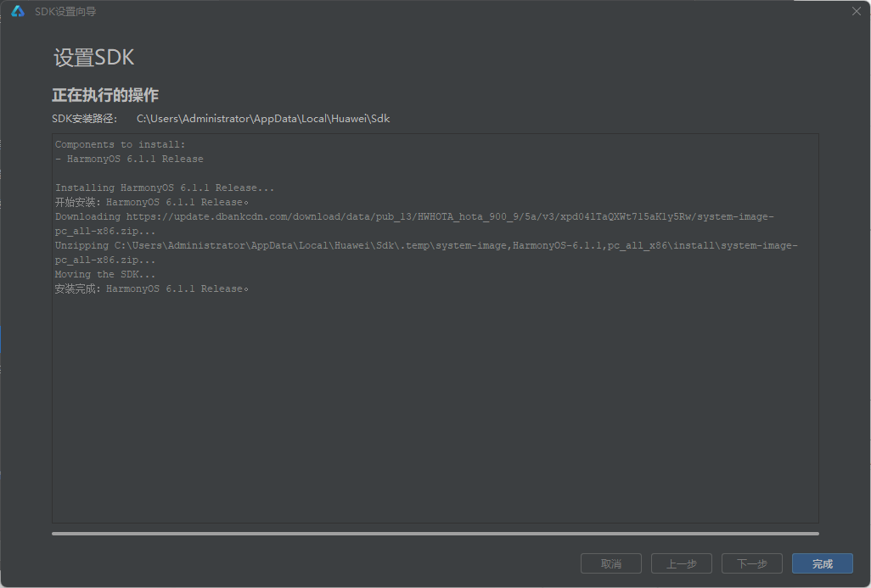Click the 下一步 button

752,563
